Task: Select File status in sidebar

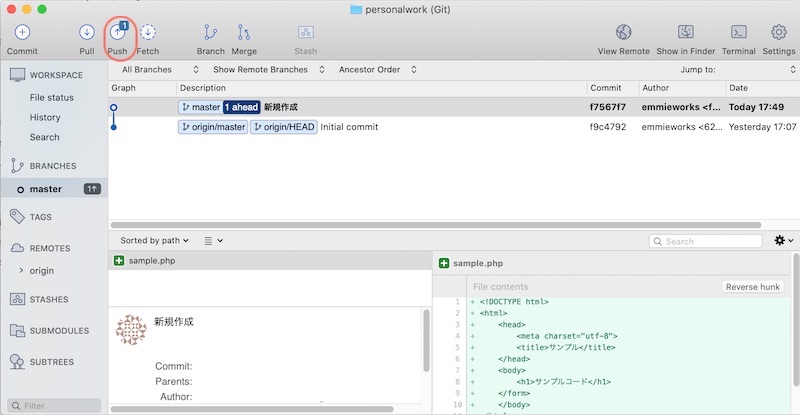Action: pyautogui.click(x=52, y=97)
